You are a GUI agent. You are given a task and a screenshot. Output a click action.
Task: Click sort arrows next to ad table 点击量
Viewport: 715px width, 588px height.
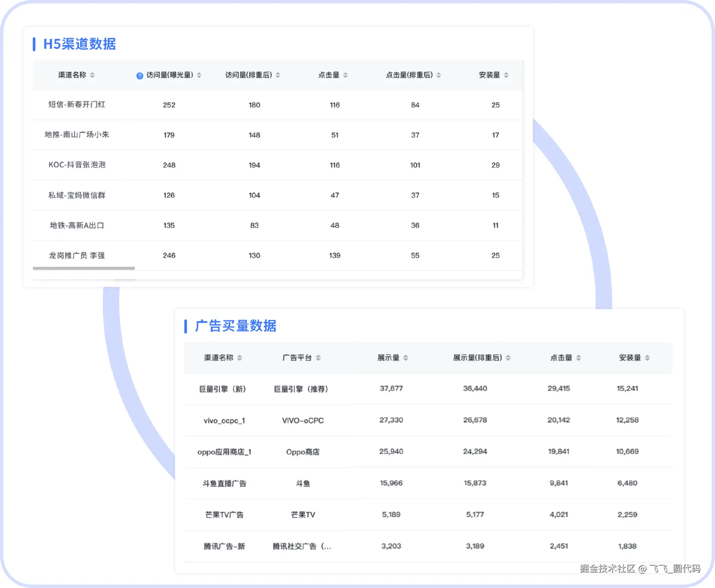[x=579, y=358]
